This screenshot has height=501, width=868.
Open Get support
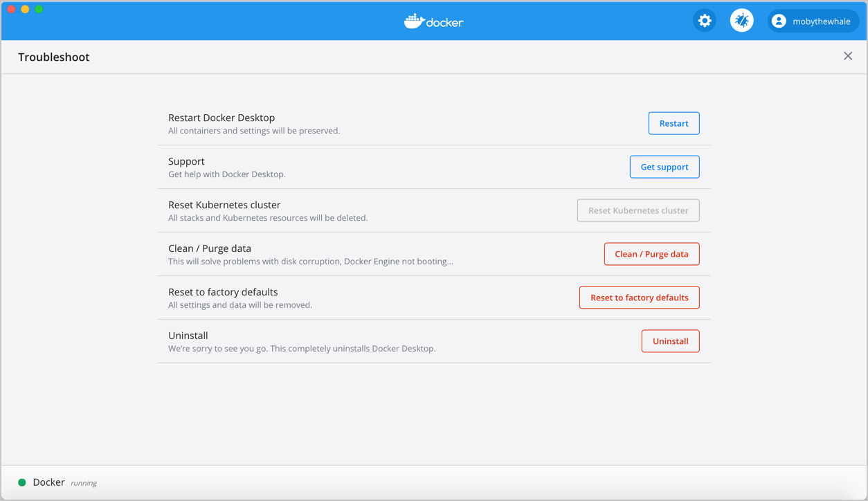664,167
